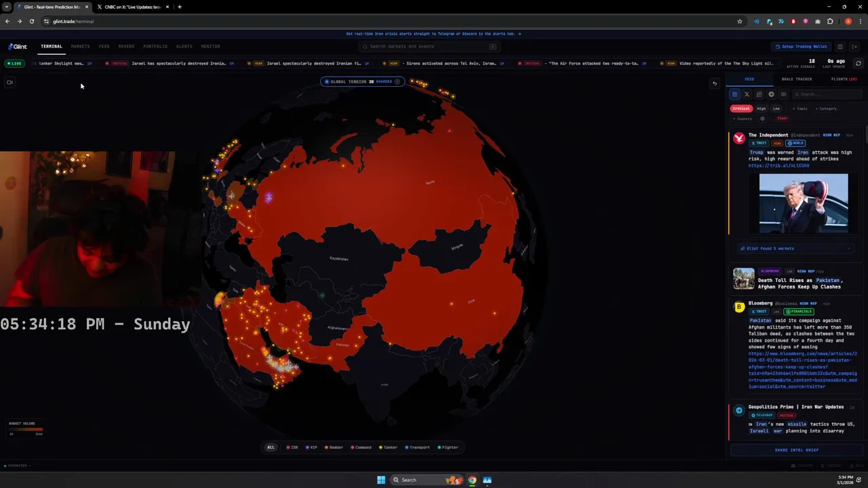Open the + Topic filter dropdown

pyautogui.click(x=801, y=108)
